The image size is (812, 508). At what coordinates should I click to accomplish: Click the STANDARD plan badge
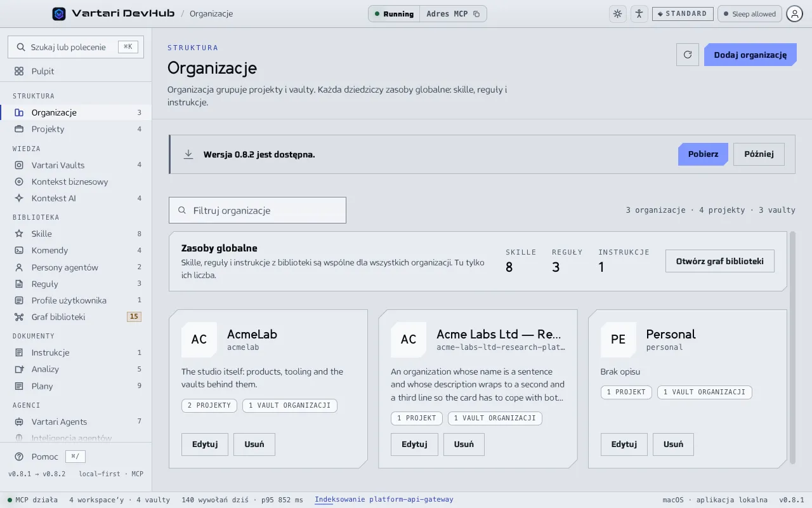point(683,14)
